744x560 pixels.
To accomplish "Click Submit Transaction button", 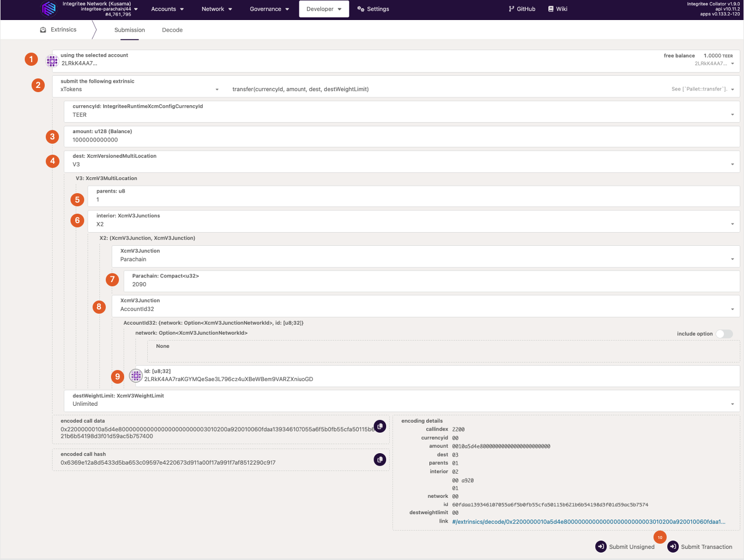I will pos(700,547).
